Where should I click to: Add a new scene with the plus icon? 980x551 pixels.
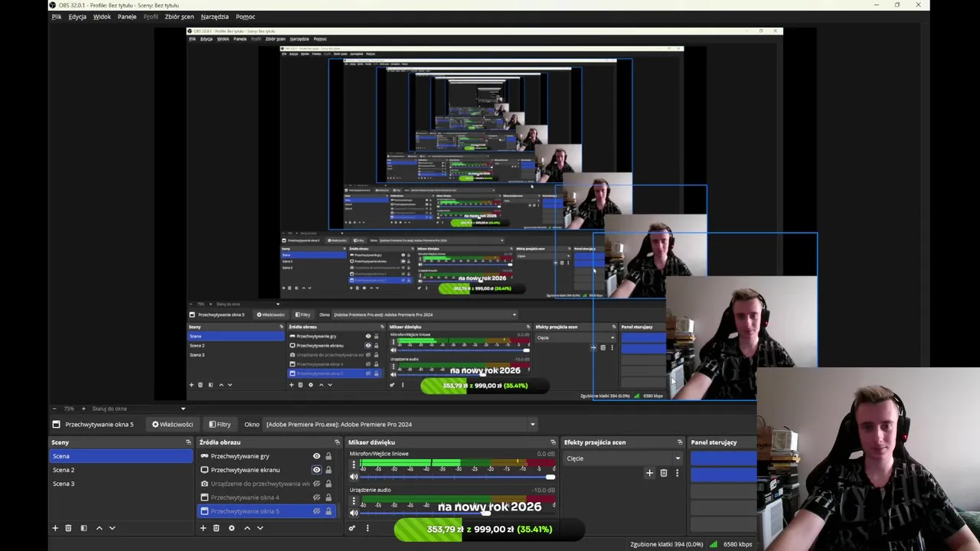[55, 528]
